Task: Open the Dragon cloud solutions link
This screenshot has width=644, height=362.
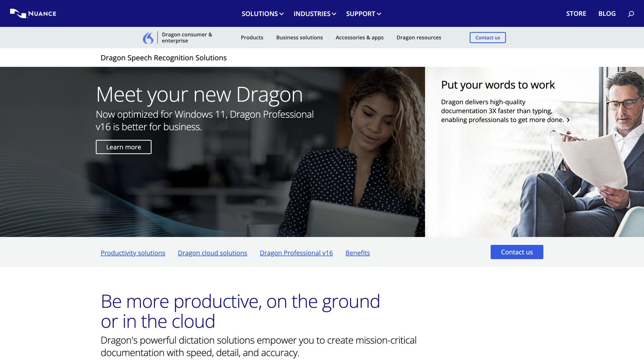Action: tap(212, 253)
